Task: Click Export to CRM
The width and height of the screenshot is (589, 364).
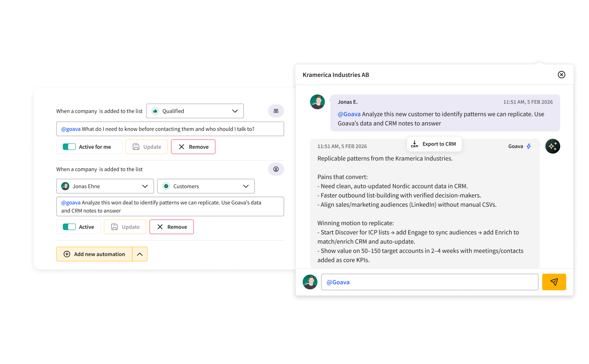Action: pyautogui.click(x=434, y=144)
